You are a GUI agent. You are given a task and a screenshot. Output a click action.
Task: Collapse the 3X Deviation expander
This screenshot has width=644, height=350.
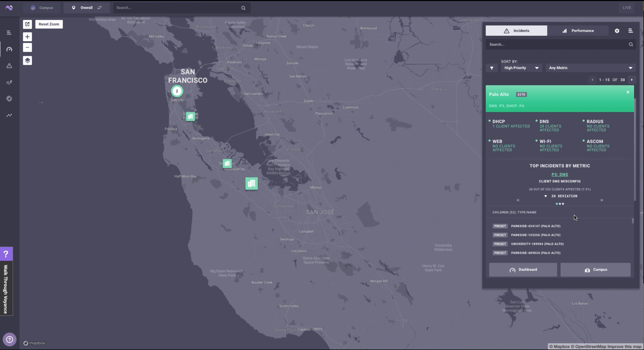(546, 196)
